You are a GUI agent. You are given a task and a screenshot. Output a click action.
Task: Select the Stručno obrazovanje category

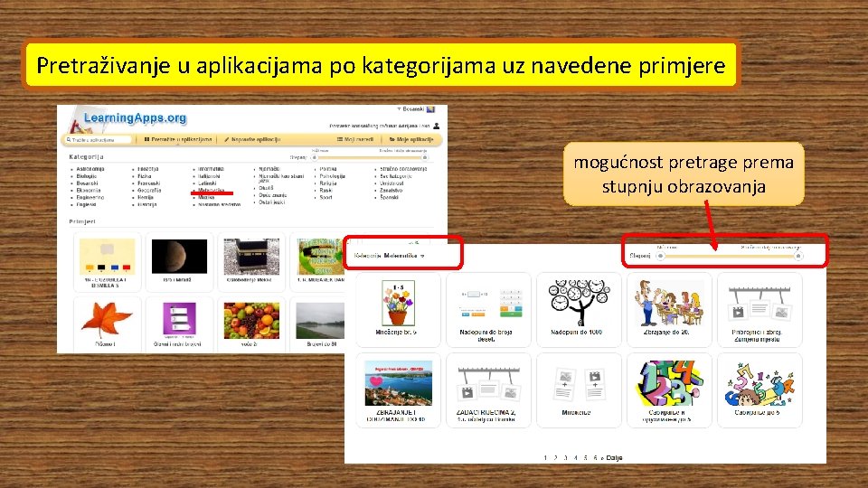[x=403, y=169]
